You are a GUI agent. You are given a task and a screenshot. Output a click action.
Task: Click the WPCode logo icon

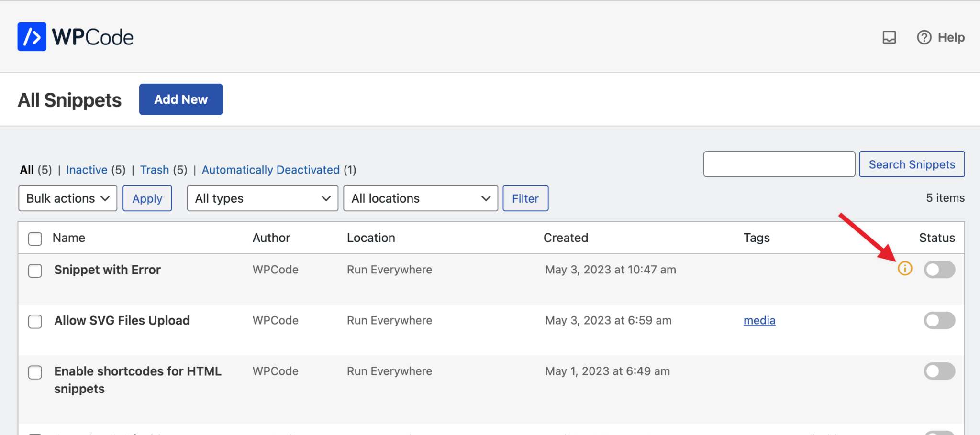(x=32, y=37)
